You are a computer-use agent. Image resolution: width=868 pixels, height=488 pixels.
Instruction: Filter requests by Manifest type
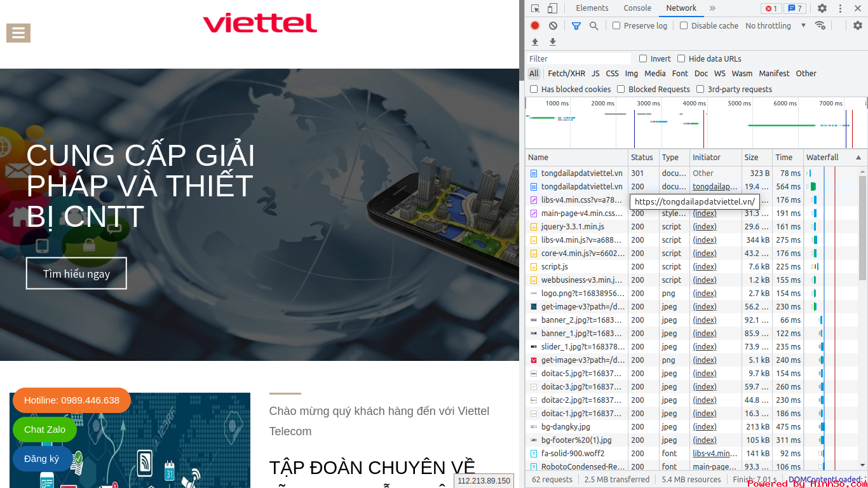[774, 74]
